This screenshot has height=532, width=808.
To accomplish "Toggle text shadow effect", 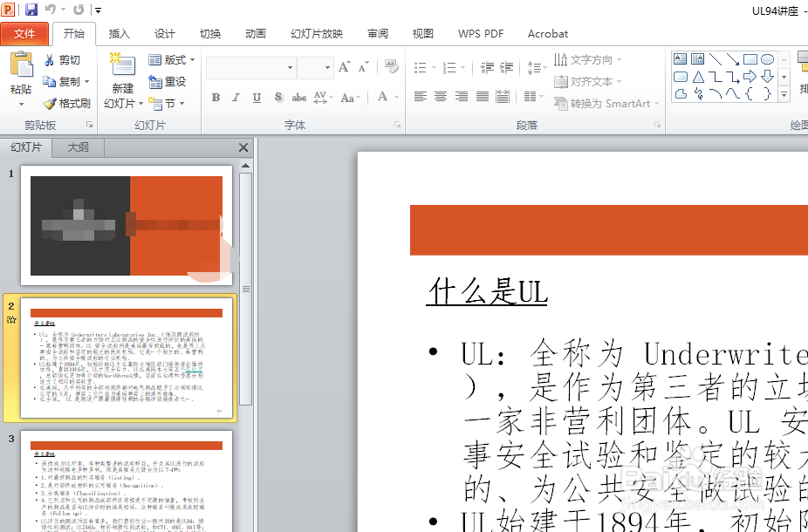I will click(x=278, y=98).
